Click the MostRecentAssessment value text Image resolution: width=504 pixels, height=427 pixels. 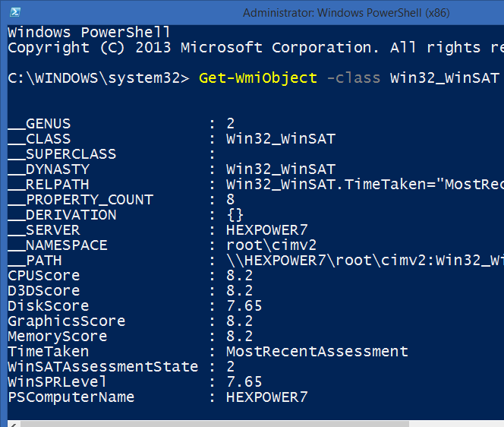317,351
